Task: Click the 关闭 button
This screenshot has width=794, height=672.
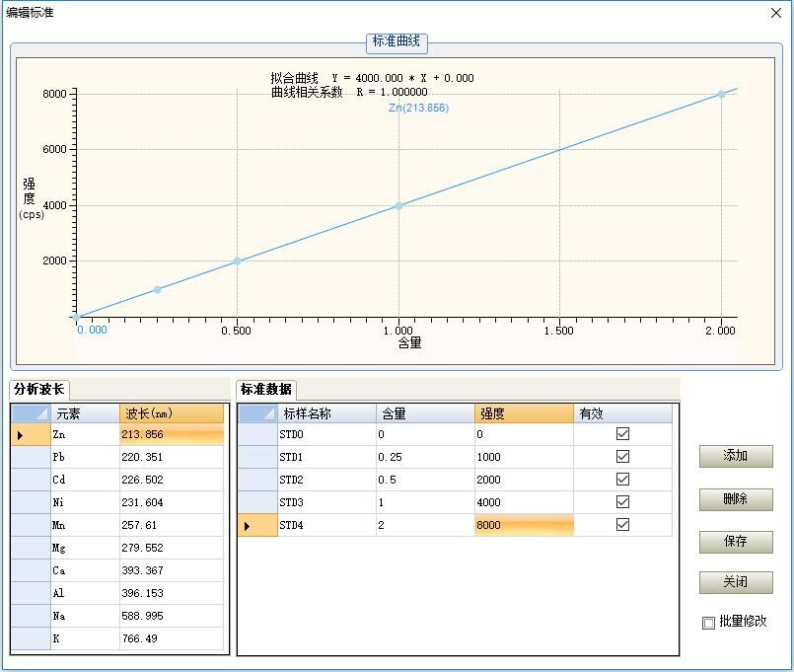Action: pyautogui.click(x=735, y=582)
